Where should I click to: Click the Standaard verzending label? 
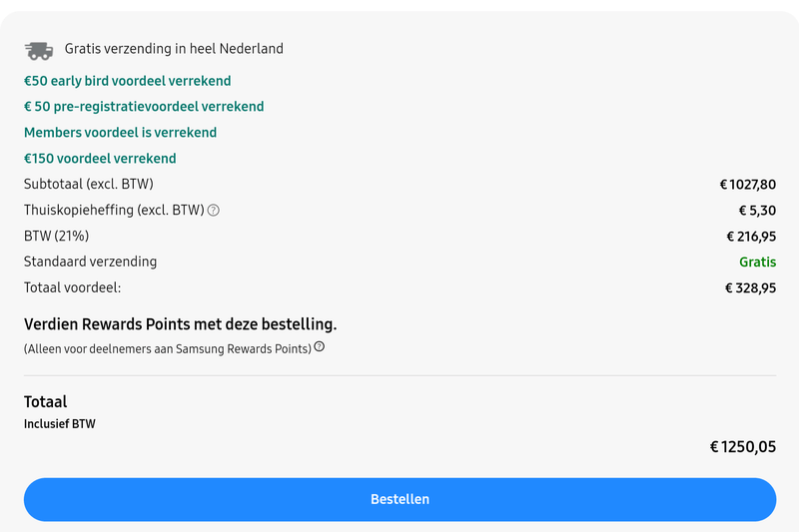point(90,263)
